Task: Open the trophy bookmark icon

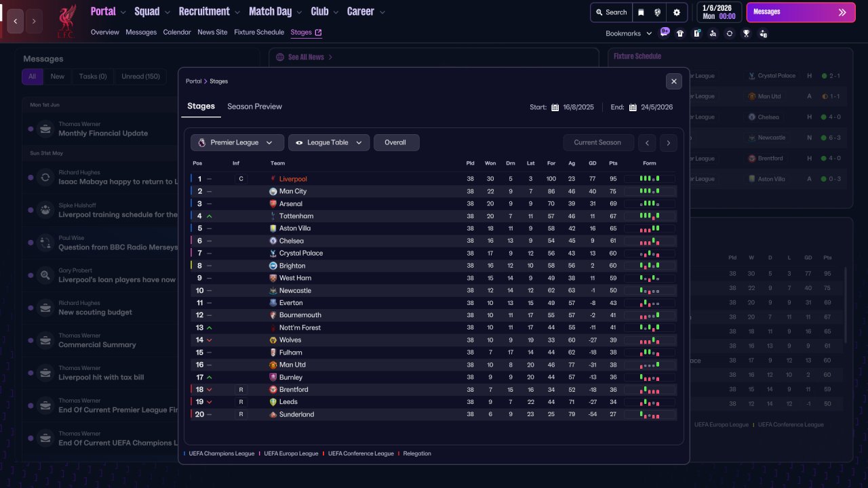Action: click(747, 33)
